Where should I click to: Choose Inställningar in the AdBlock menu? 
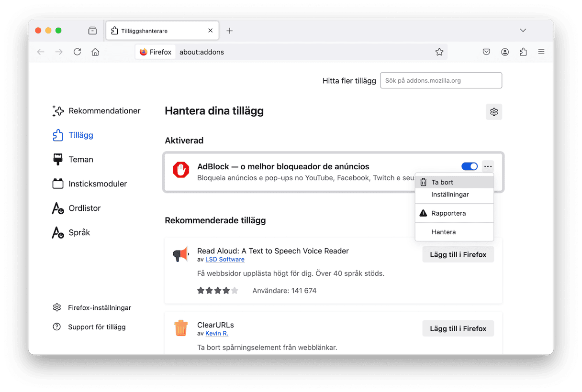click(x=454, y=195)
